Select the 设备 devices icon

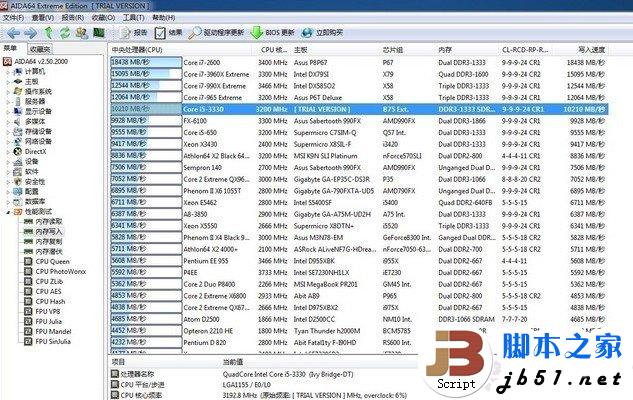[x=17, y=161]
